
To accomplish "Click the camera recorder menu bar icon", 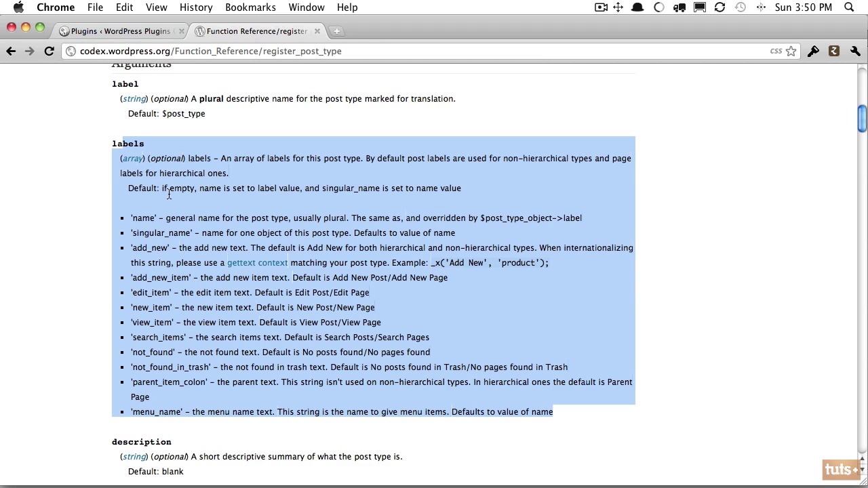I will [601, 7].
